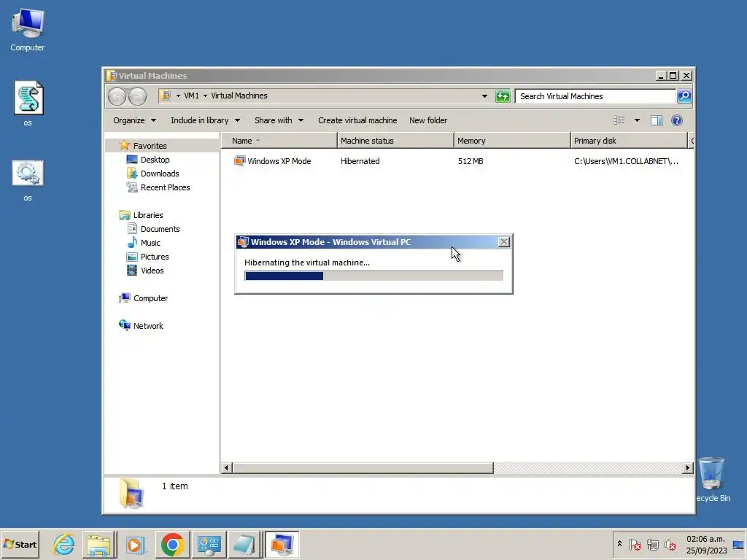Click Create virtual machine
The width and height of the screenshot is (747, 560).
click(357, 120)
